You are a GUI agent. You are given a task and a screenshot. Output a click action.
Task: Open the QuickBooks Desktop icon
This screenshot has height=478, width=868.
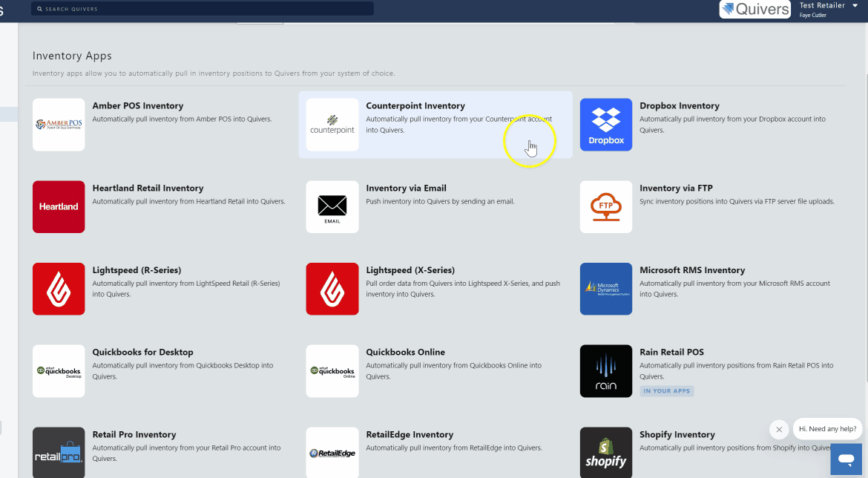click(59, 371)
